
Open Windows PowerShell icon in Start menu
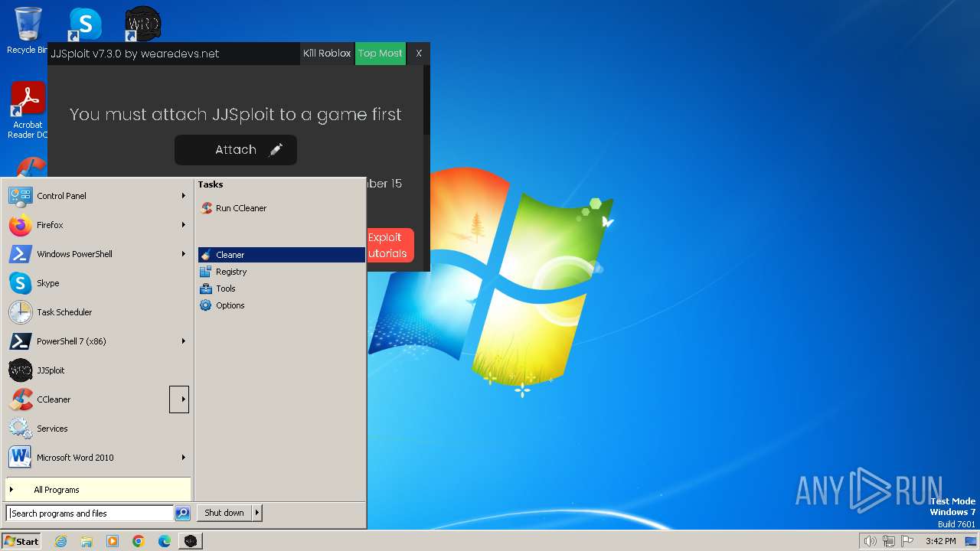(x=21, y=254)
